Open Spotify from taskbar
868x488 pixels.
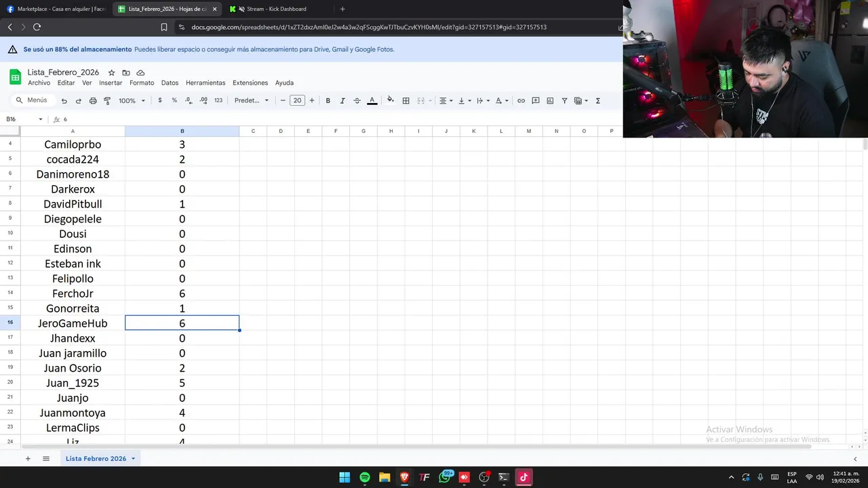click(365, 477)
